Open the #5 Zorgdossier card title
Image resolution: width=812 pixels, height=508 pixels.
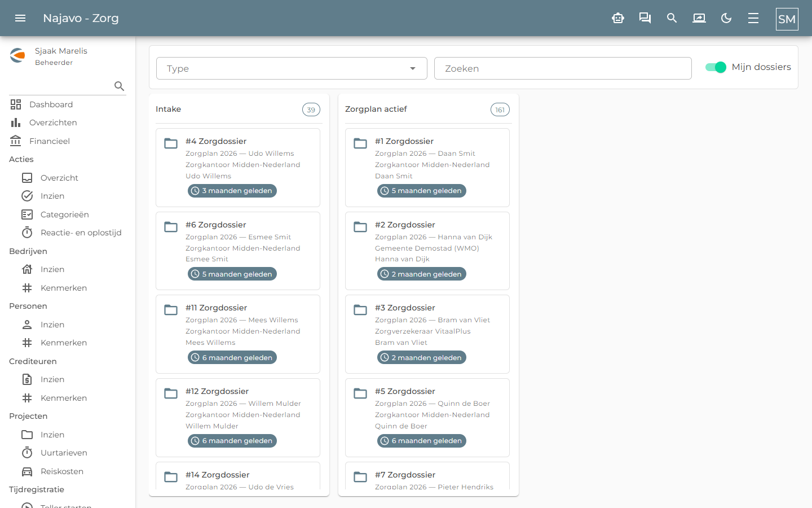(405, 391)
